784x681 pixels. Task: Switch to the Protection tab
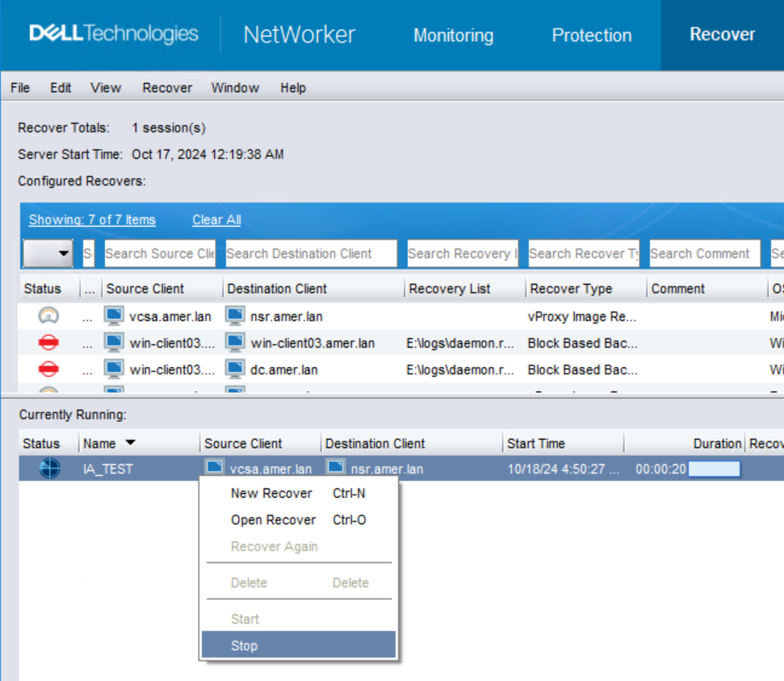point(592,35)
